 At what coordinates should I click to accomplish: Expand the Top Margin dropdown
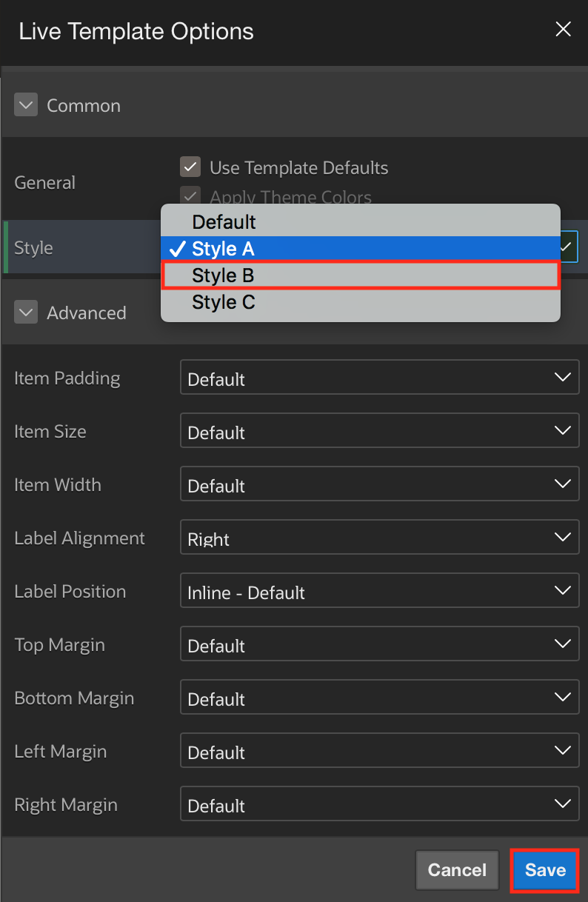tap(379, 645)
